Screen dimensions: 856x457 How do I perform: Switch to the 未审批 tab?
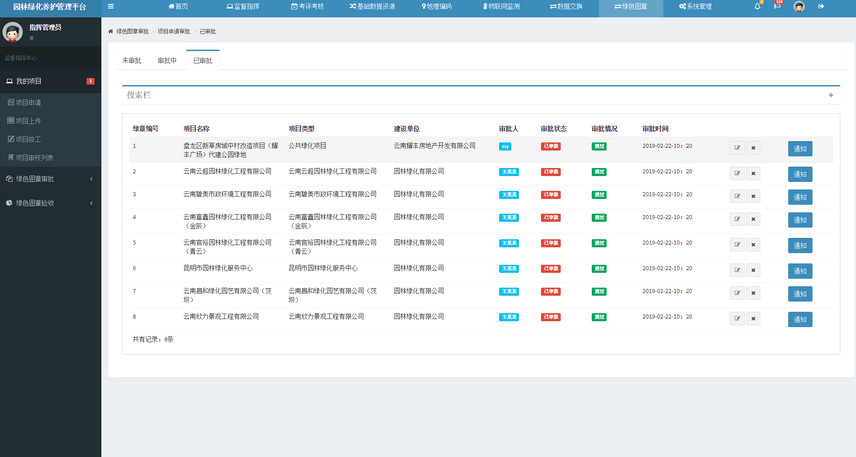(x=131, y=61)
